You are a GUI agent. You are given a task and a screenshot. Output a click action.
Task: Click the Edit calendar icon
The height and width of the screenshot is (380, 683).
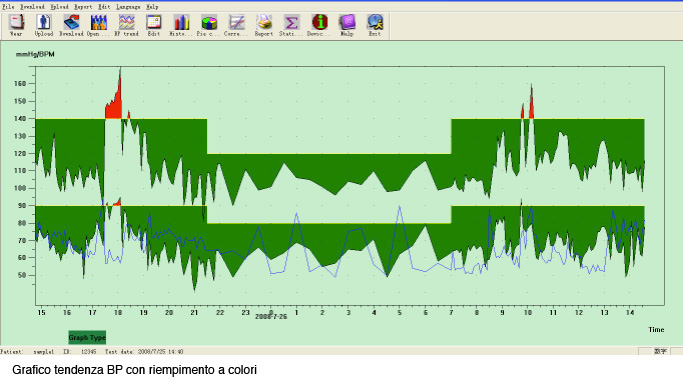point(154,25)
